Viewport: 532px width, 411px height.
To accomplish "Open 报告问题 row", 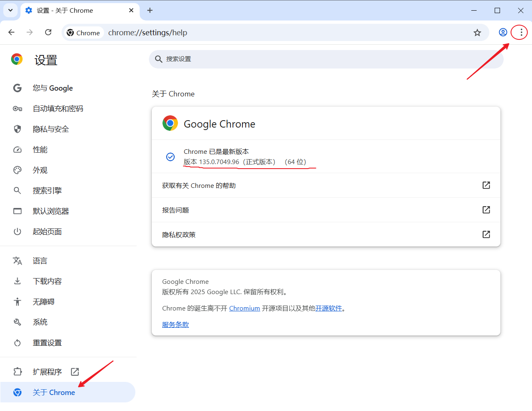I will point(326,210).
